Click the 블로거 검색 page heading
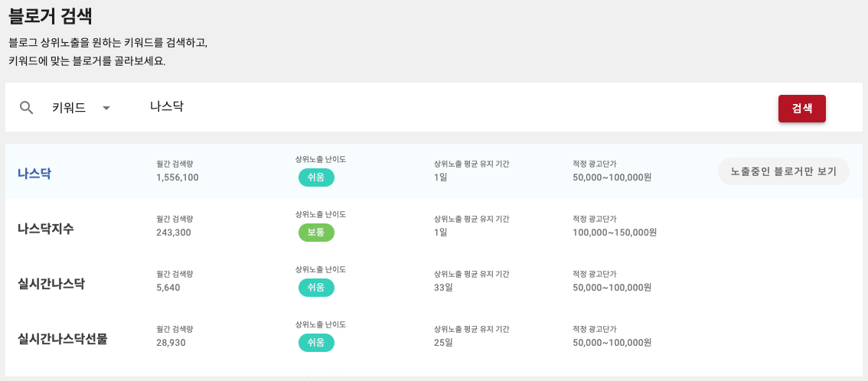This screenshot has width=868, height=381. [x=51, y=17]
